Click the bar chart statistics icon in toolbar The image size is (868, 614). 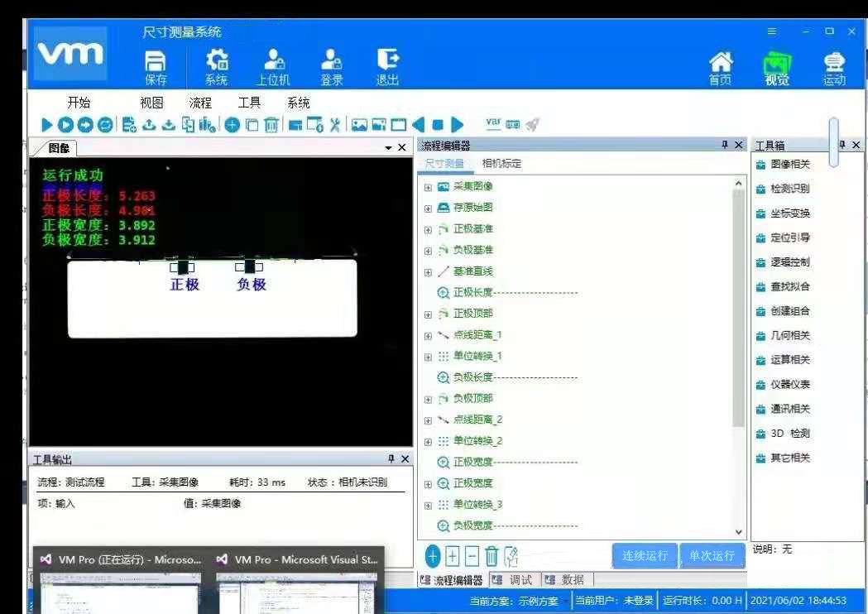207,125
